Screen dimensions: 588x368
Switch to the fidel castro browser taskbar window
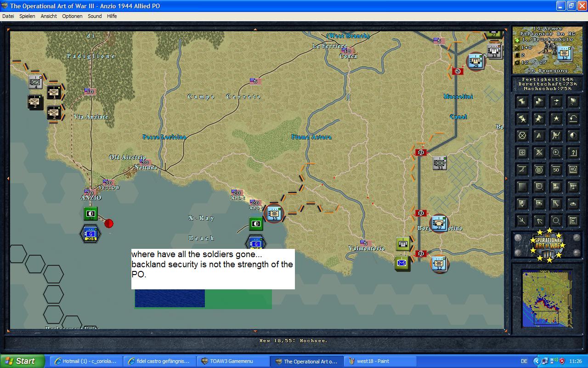coord(159,361)
